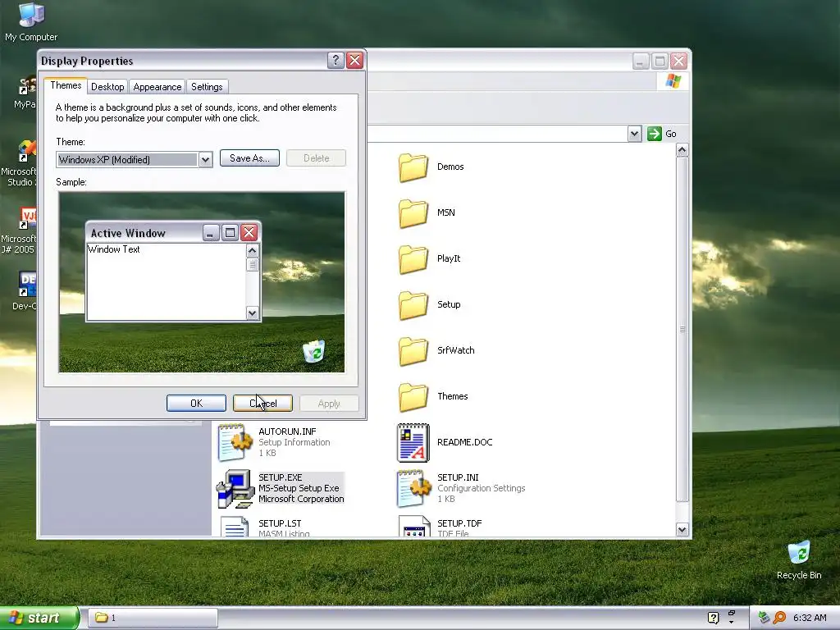Click the Save As... button
This screenshot has height=630, width=840.
249,158
